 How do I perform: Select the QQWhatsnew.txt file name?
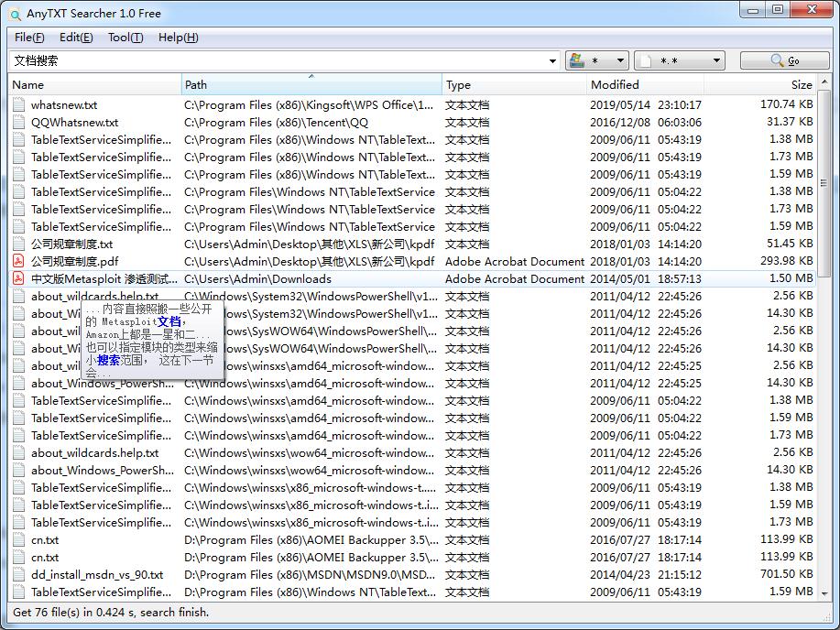point(74,123)
